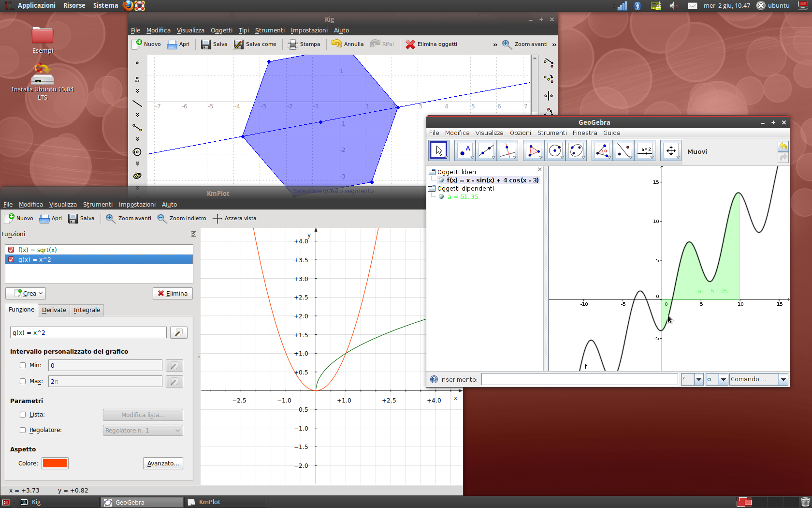Select the perpendicular line tool in GeoGebra
The image size is (812, 508).
(x=507, y=151)
